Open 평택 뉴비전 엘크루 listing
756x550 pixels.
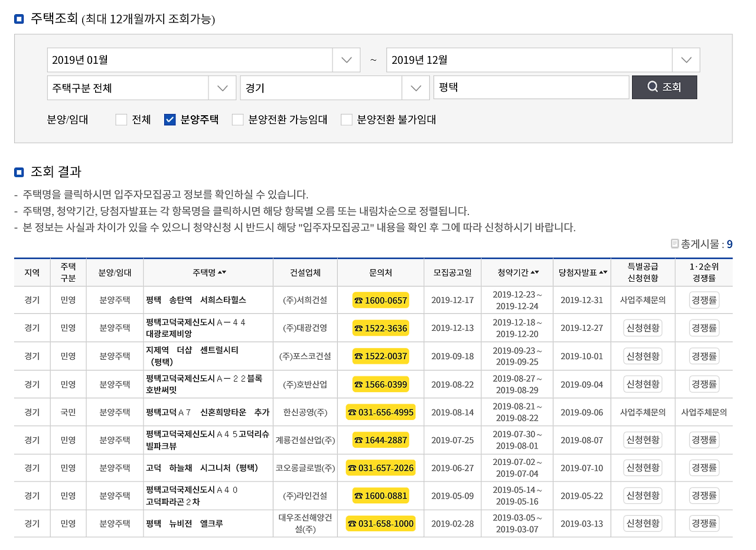(x=184, y=524)
